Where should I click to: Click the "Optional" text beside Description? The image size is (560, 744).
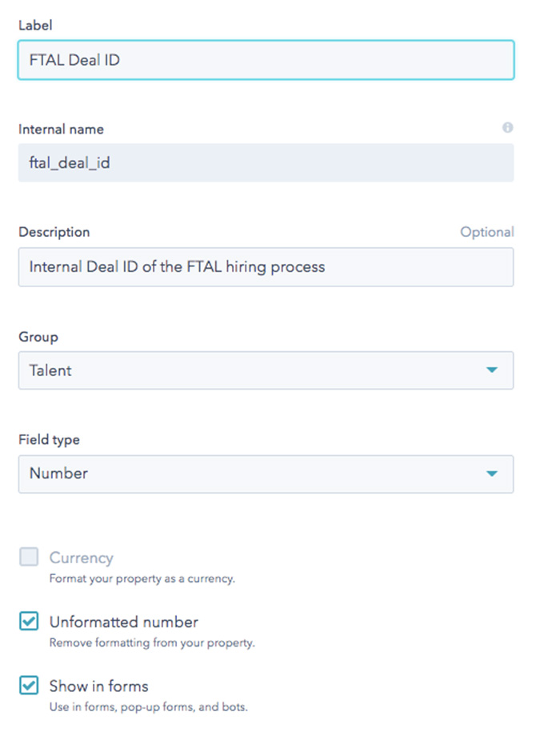click(x=487, y=232)
